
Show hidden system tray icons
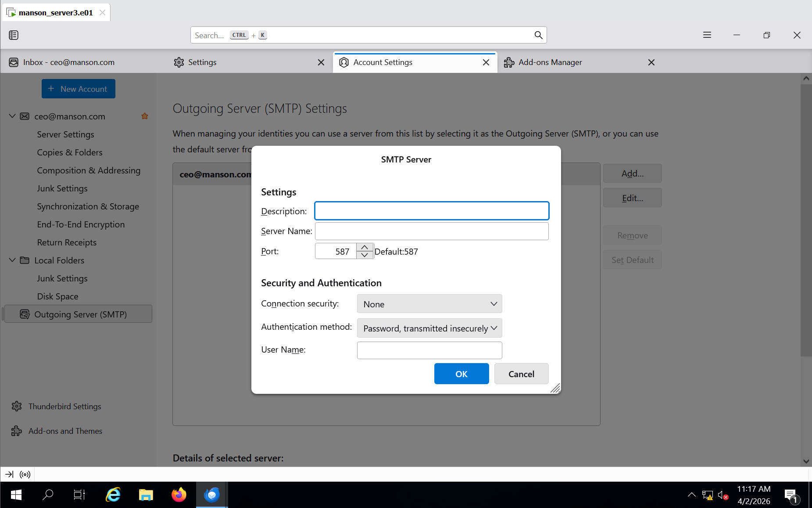[x=691, y=495]
